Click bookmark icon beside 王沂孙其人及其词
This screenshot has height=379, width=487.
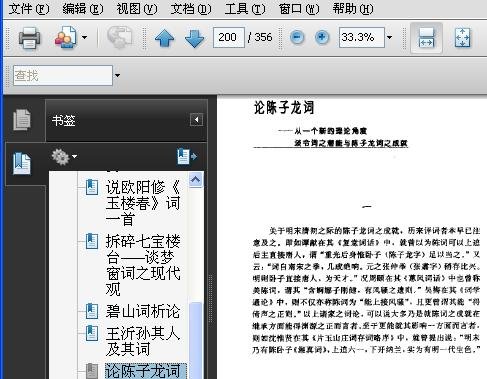click(92, 333)
